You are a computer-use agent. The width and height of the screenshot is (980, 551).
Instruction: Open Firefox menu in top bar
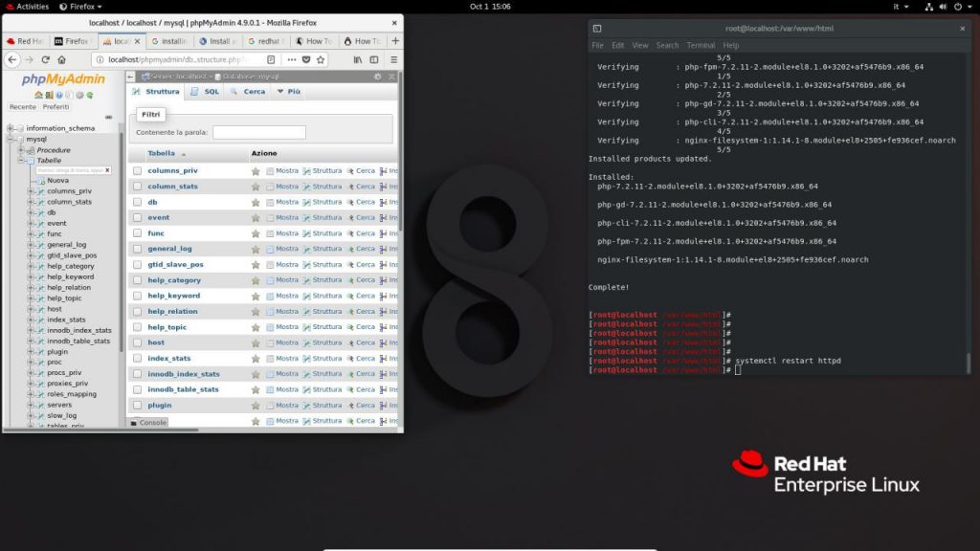81,7
